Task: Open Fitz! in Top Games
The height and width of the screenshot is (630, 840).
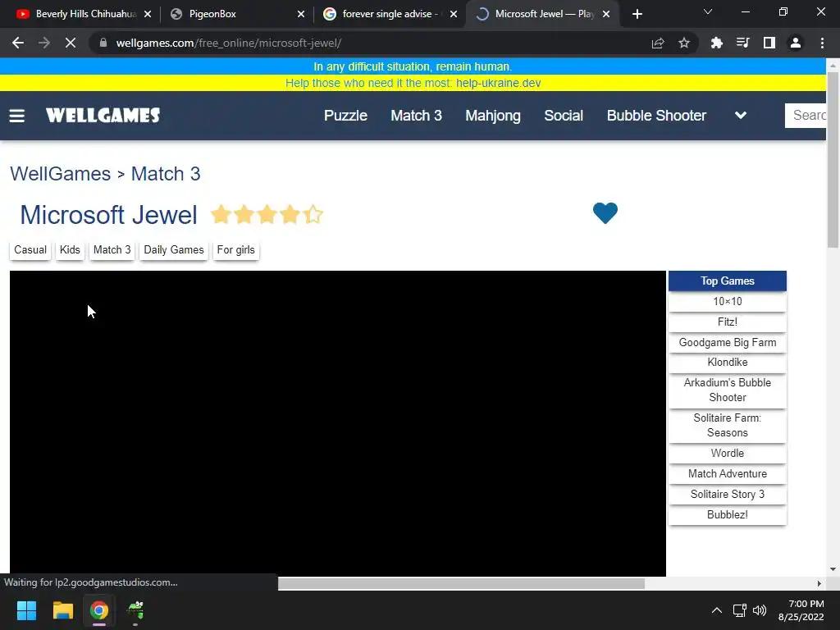Action: [x=728, y=322]
